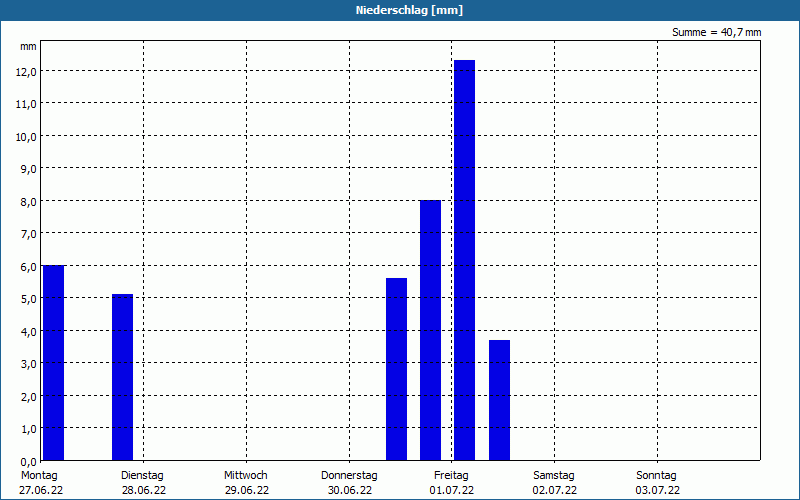Screen dimensions: 800x500
Task: Click the '1,0' y-axis value
Action: coord(29,429)
